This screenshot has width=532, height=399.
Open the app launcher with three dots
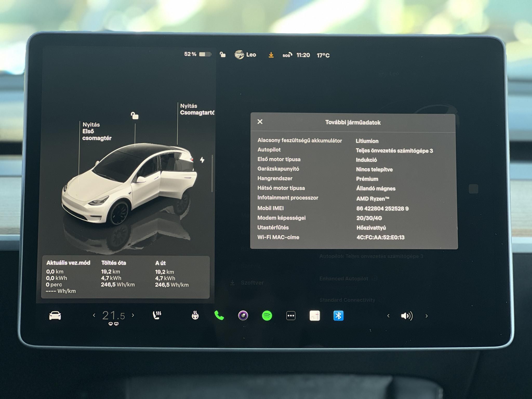[x=291, y=315]
